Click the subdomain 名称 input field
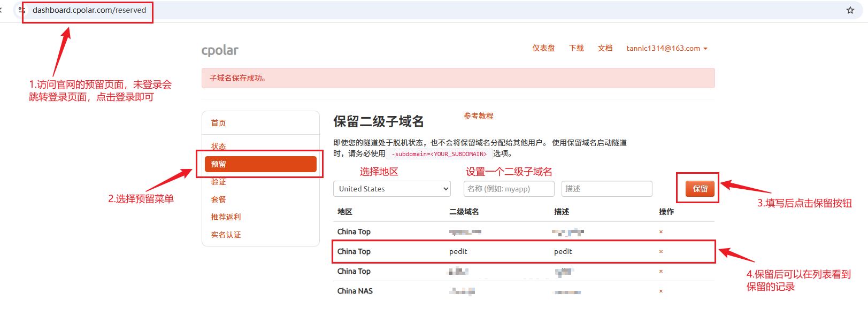The height and width of the screenshot is (324, 868). click(x=509, y=189)
